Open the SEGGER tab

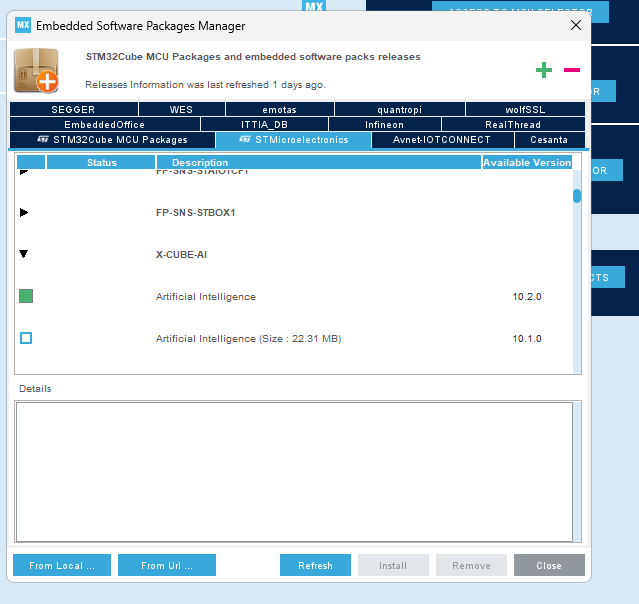pyautogui.click(x=74, y=110)
